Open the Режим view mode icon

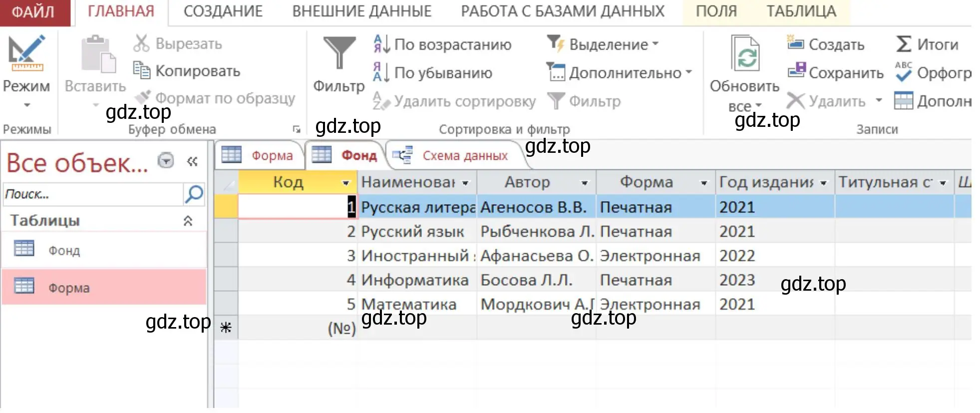click(x=26, y=53)
